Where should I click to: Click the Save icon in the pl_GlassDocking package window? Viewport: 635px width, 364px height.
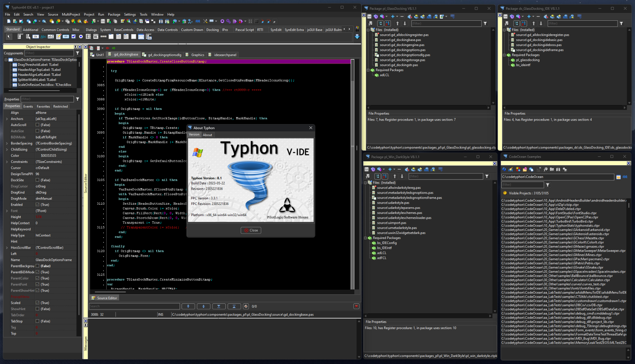pos(370,17)
